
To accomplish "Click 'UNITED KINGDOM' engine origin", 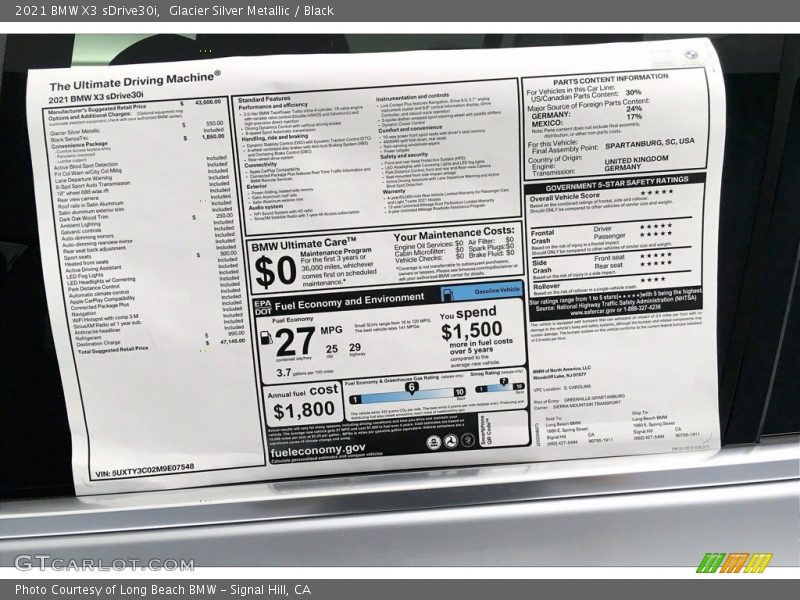I will click(636, 160).
